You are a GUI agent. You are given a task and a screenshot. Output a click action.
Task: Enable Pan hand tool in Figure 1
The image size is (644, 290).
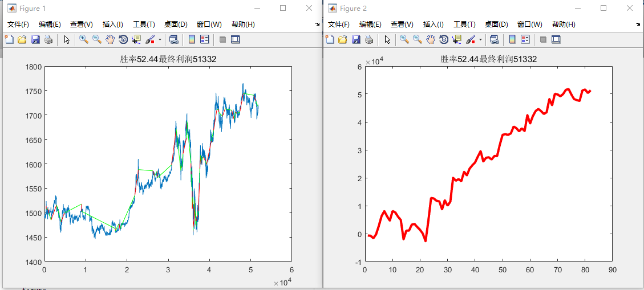110,39
